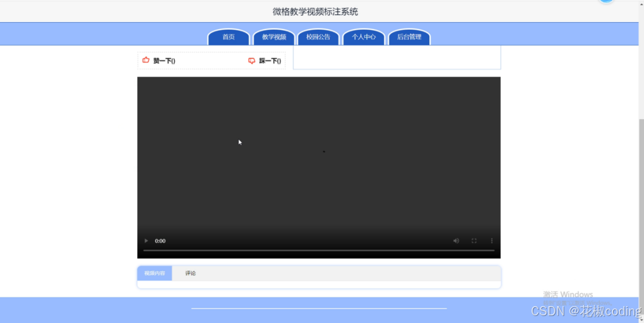Image resolution: width=644 pixels, height=323 pixels.
Task: Open the 后台管理 navigation tab
Action: point(409,37)
